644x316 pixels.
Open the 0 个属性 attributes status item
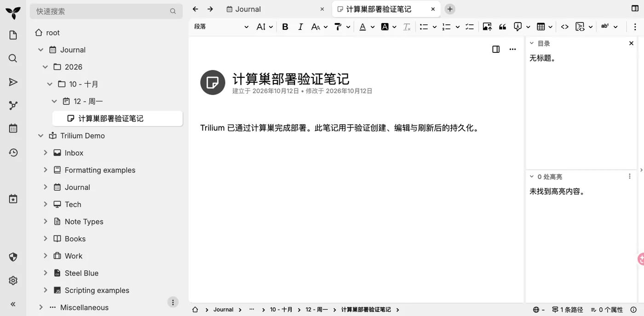pos(607,310)
